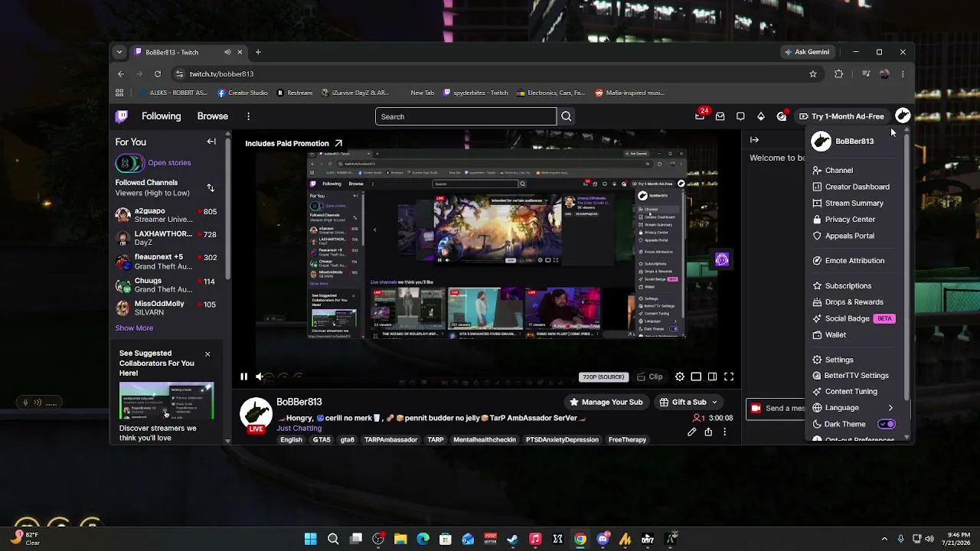
Task: Mute the tab via speaker icon
Action: [227, 52]
